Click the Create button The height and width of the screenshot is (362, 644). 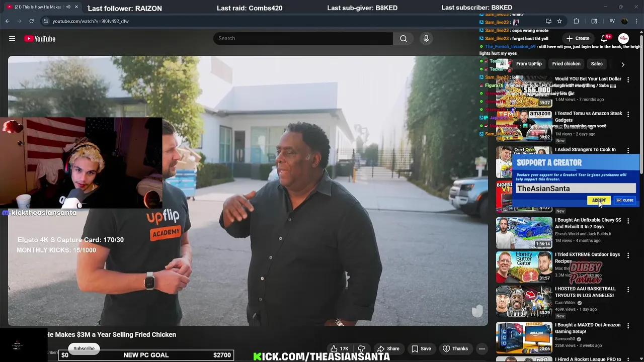(578, 39)
